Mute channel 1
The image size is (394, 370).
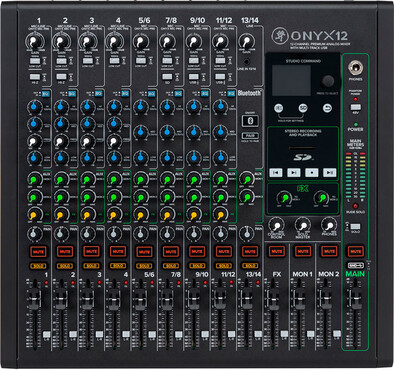pos(38,252)
